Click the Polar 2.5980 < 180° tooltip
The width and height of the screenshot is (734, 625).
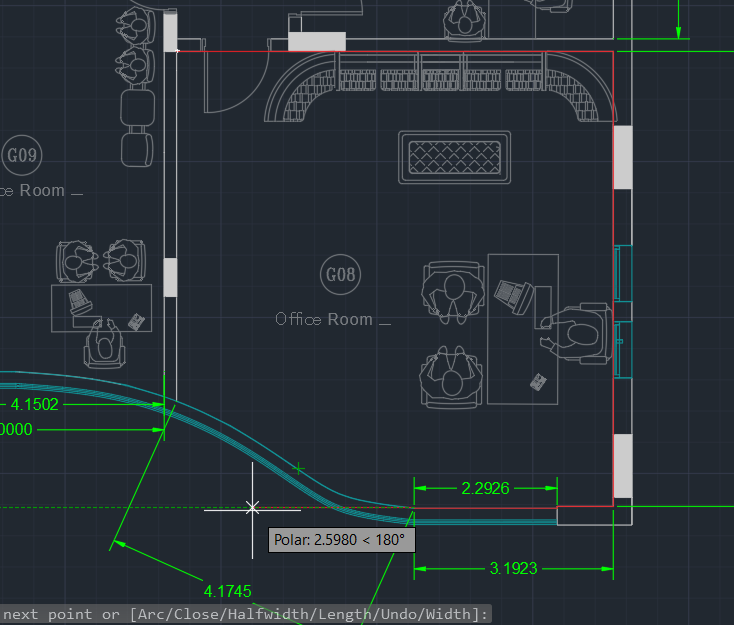click(341, 540)
